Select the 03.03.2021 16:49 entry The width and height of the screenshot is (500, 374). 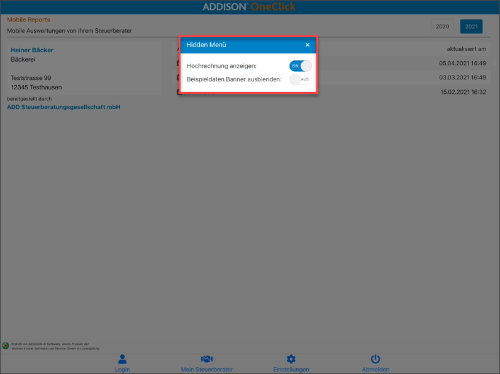coord(462,77)
